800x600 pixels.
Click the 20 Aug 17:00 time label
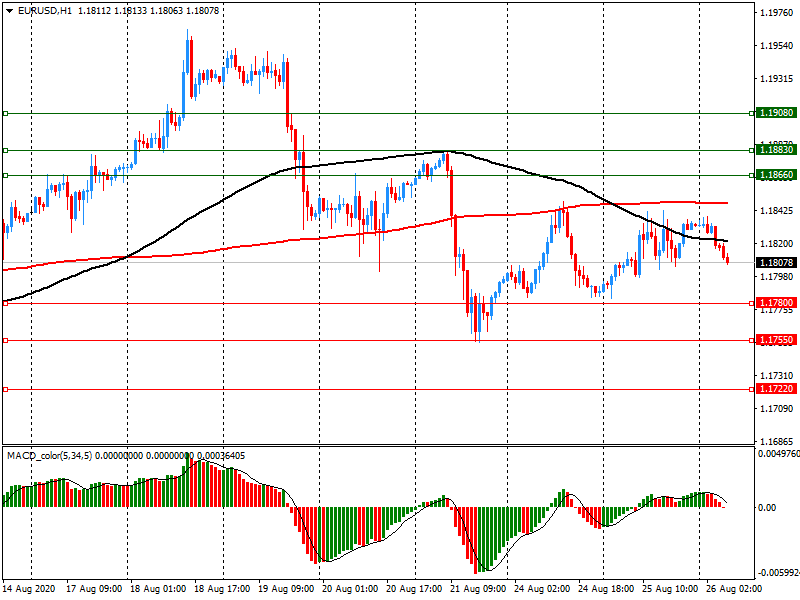click(414, 589)
